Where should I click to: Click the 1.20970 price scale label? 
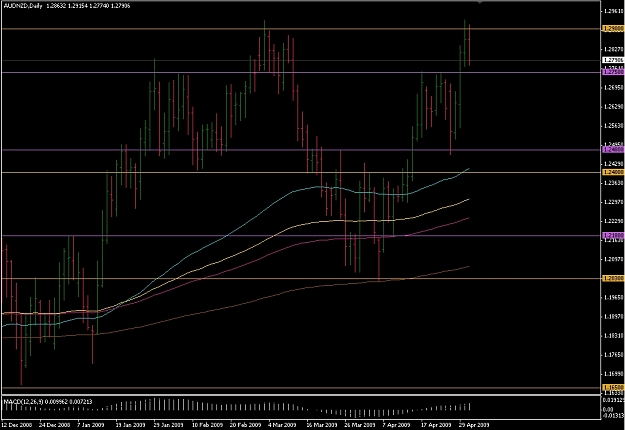point(614,259)
